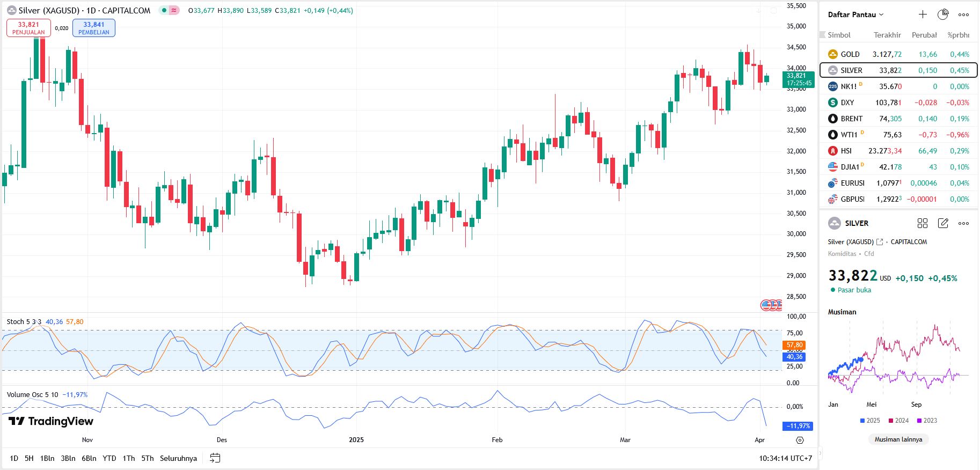Image resolution: width=980 pixels, height=470 pixels.
Task: Expand the Daftar Pantau watchlist dropdown
Action: click(855, 14)
